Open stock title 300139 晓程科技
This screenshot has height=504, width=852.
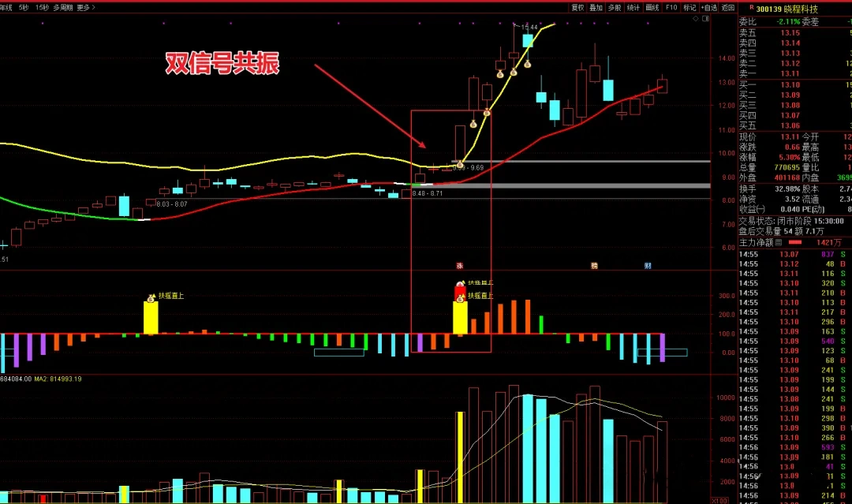pyautogui.click(x=787, y=9)
